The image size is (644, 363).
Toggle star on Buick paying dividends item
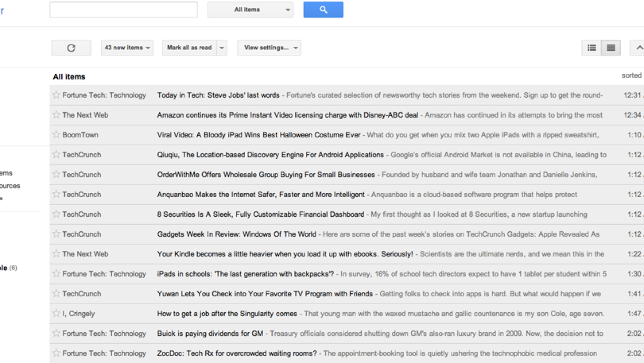pyautogui.click(x=56, y=333)
